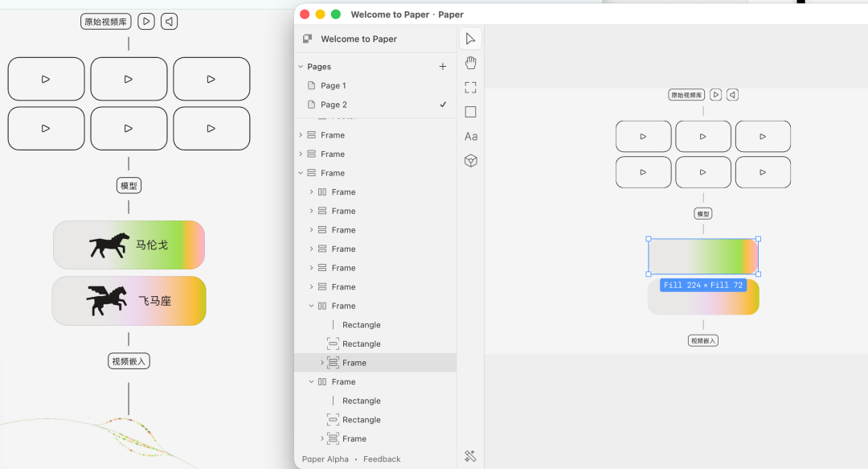Click the 飞马座 pegasus model card

click(129, 301)
